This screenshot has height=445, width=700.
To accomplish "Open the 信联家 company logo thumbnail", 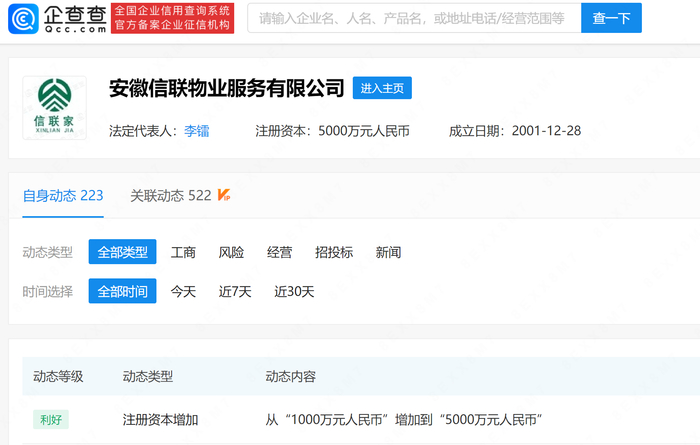I will coord(54,108).
